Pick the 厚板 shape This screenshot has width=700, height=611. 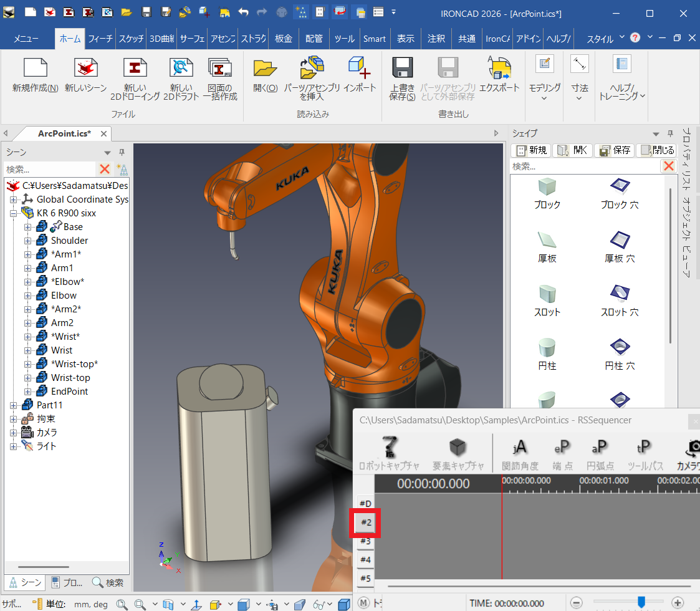click(x=547, y=248)
